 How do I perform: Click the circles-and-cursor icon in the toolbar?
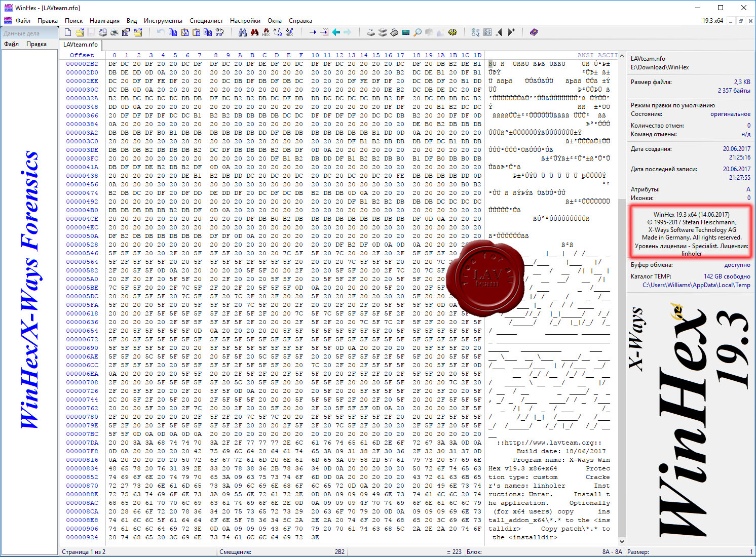pos(475,32)
